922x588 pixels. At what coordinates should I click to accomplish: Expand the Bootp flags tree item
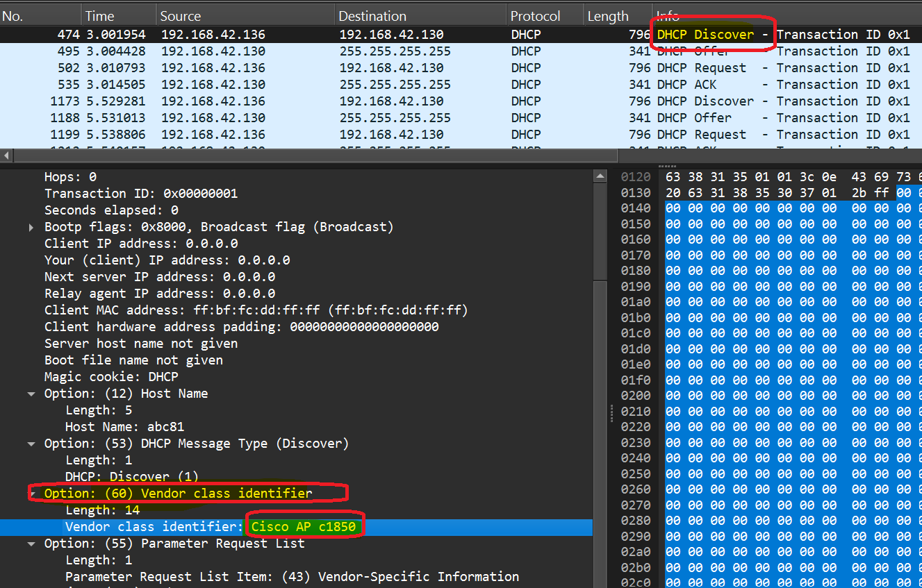(31, 226)
